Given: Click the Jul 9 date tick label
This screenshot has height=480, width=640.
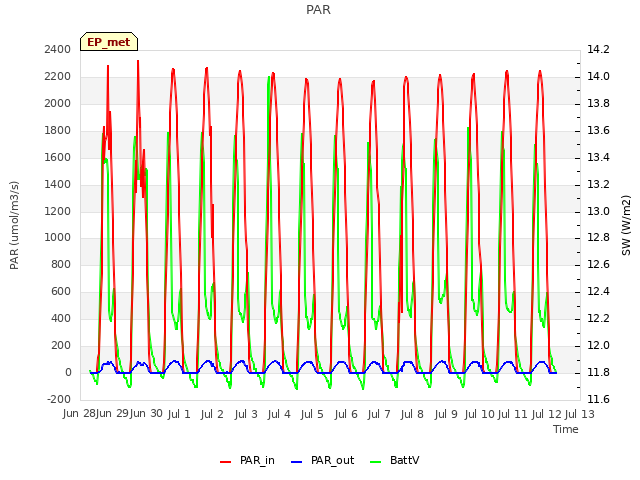Looking at the screenshot, I should [446, 414].
